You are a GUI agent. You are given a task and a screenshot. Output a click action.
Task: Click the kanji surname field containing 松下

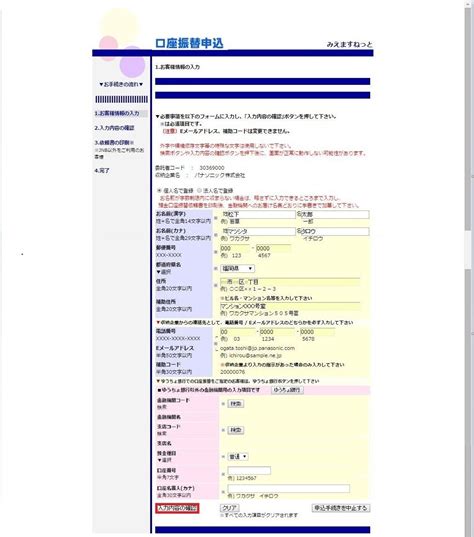click(x=262, y=214)
